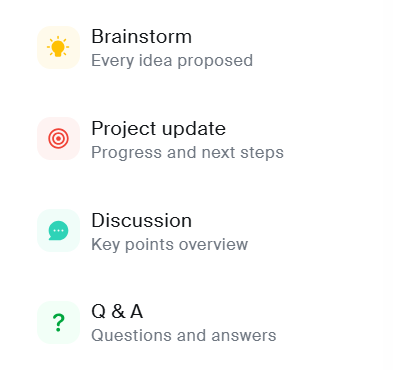393x370 pixels.
Task: Click the ampersand in Q & A
Action: click(118, 312)
